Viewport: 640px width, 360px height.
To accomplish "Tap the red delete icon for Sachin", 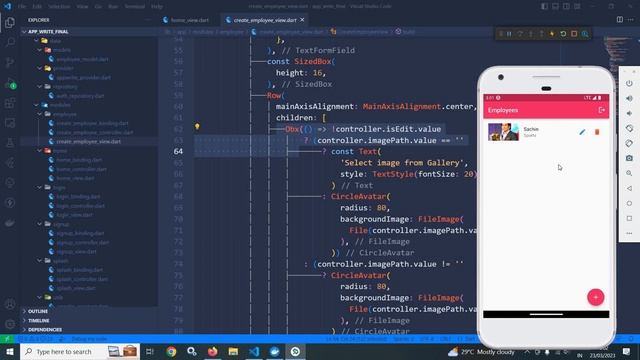I will coord(597,132).
